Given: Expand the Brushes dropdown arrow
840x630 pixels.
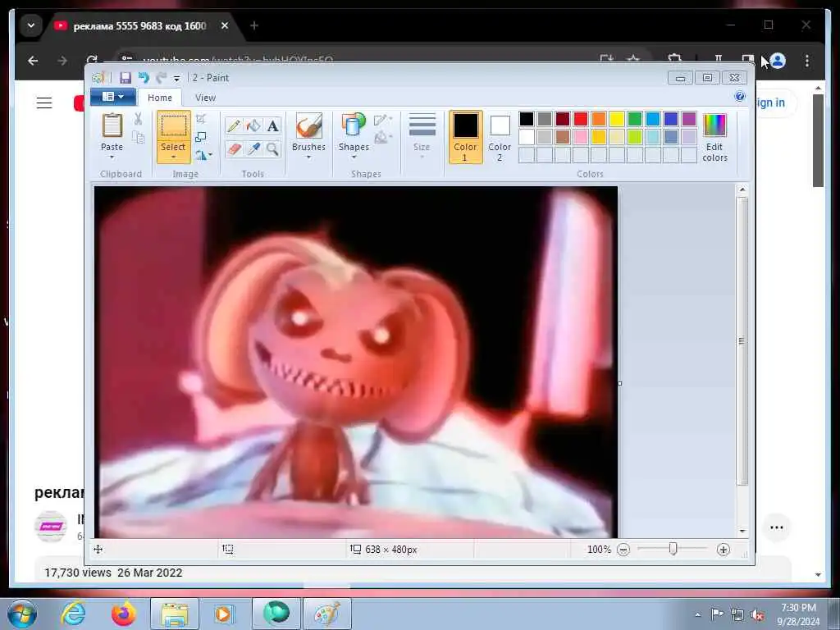Looking at the screenshot, I should [309, 157].
